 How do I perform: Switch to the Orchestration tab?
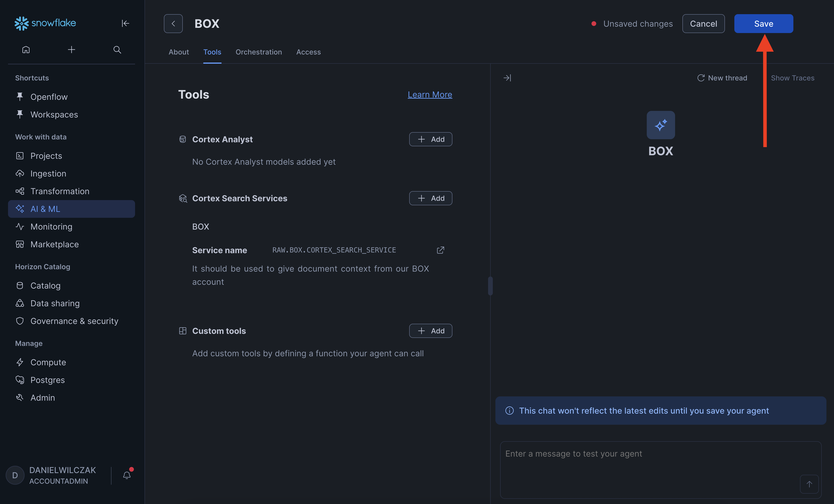tap(259, 52)
